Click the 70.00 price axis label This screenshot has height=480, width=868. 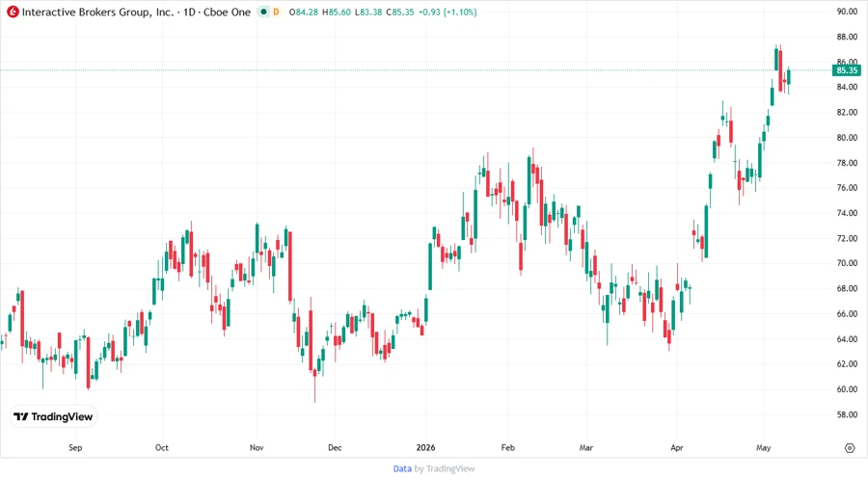click(x=847, y=263)
